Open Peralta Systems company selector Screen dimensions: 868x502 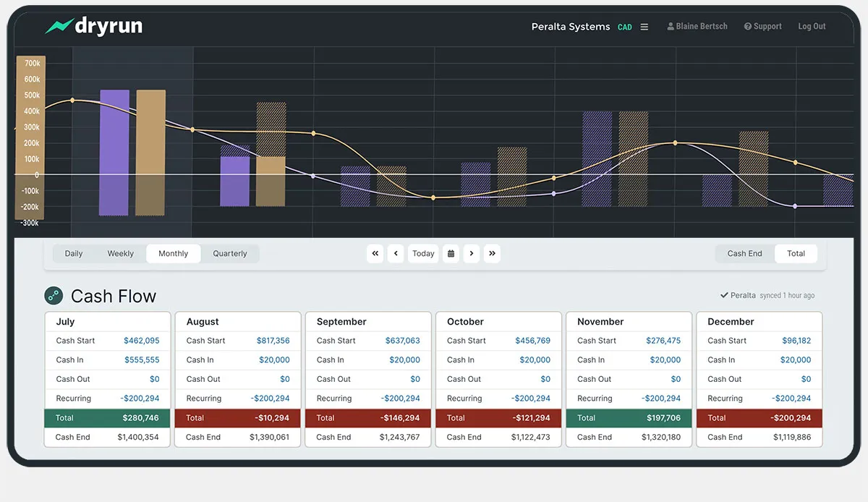point(571,27)
